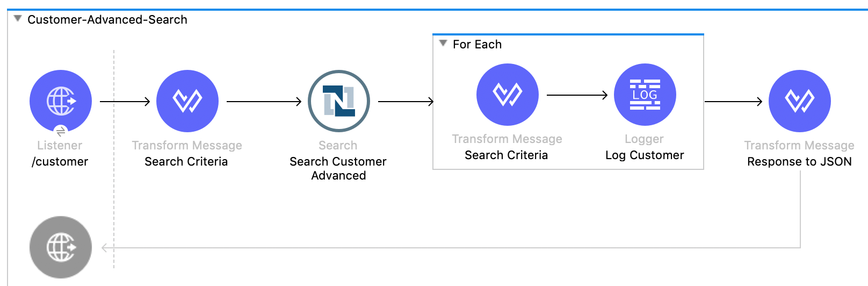Click the Customer-Advanced-Search flow title

[107, 20]
